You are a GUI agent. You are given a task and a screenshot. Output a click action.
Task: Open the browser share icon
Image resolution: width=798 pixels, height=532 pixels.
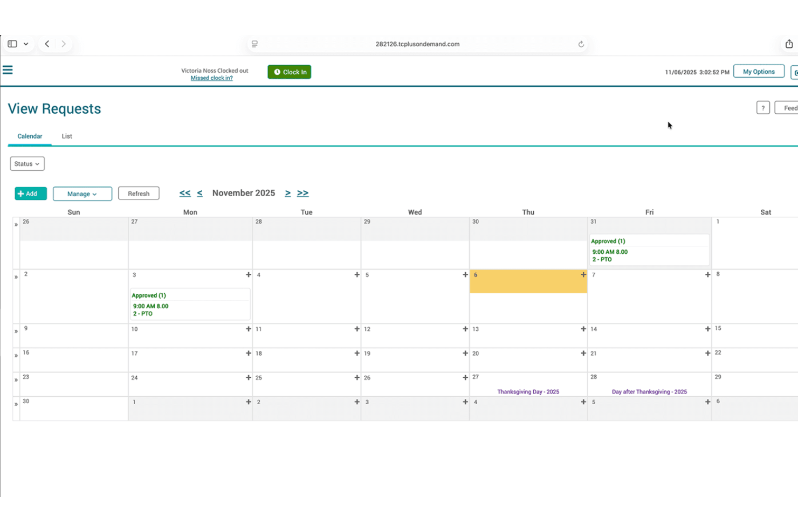pyautogui.click(x=789, y=44)
